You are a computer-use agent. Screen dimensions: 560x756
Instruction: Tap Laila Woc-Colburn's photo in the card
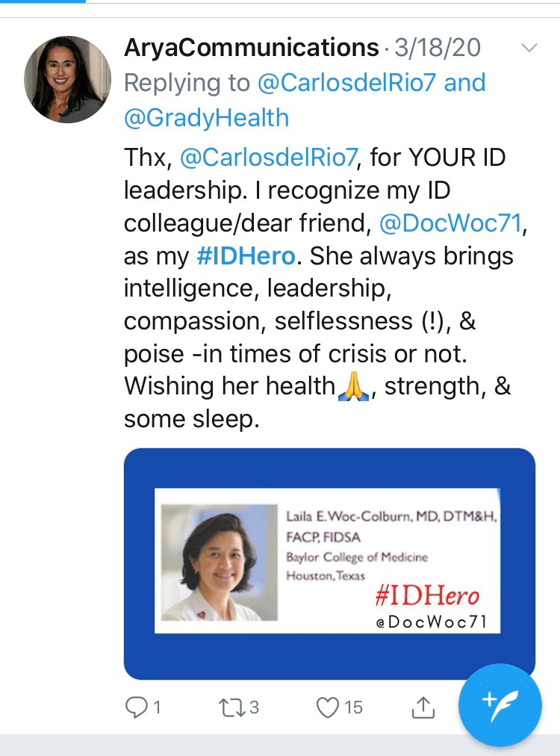(220, 563)
